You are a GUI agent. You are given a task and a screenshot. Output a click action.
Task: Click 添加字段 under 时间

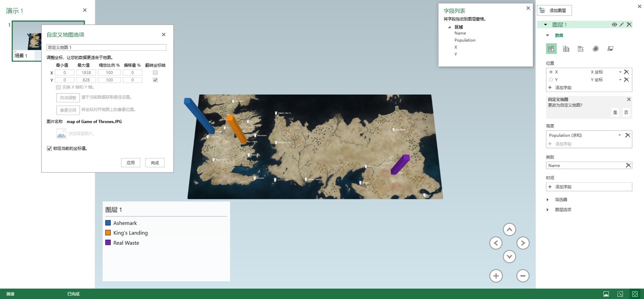pos(589,187)
